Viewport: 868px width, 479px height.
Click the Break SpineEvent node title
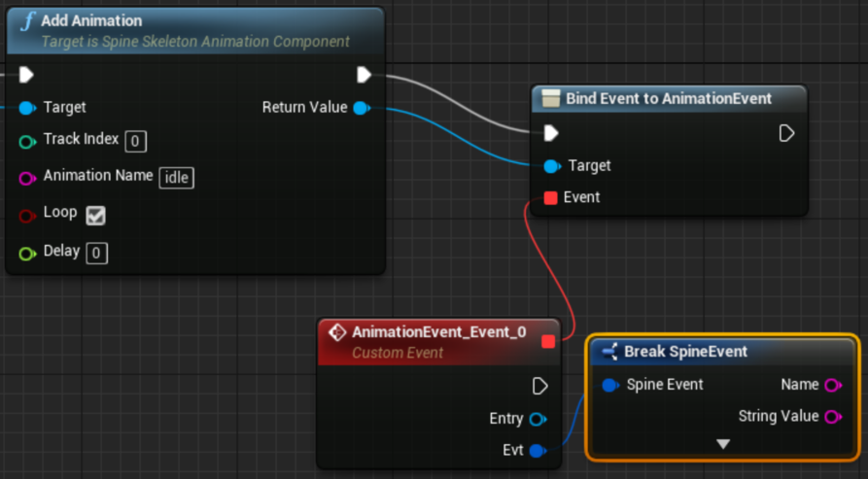tap(685, 351)
